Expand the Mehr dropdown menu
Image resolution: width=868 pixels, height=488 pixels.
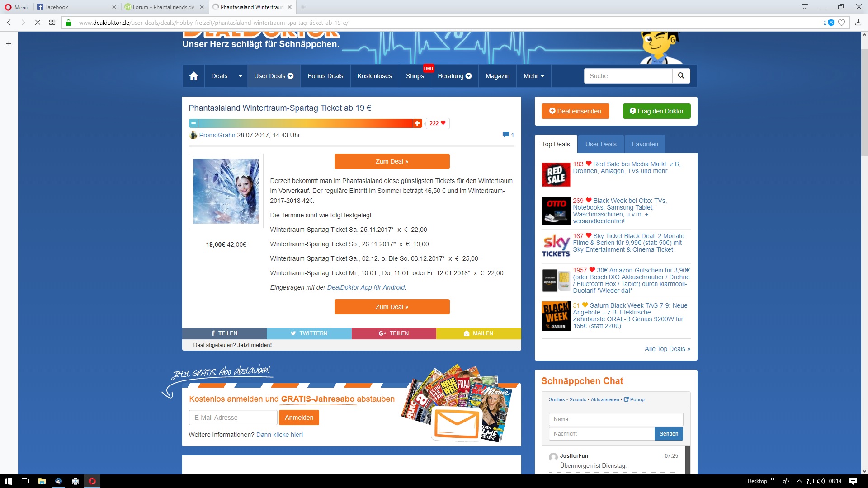tap(534, 76)
